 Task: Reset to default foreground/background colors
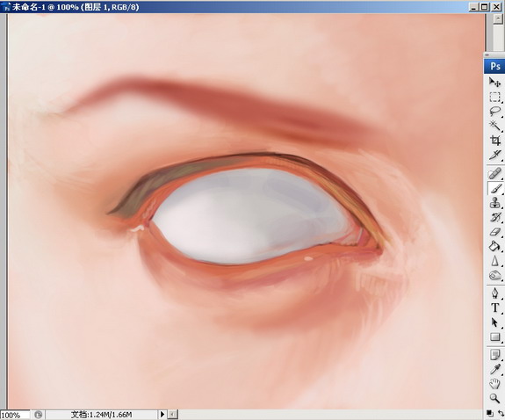(x=489, y=413)
